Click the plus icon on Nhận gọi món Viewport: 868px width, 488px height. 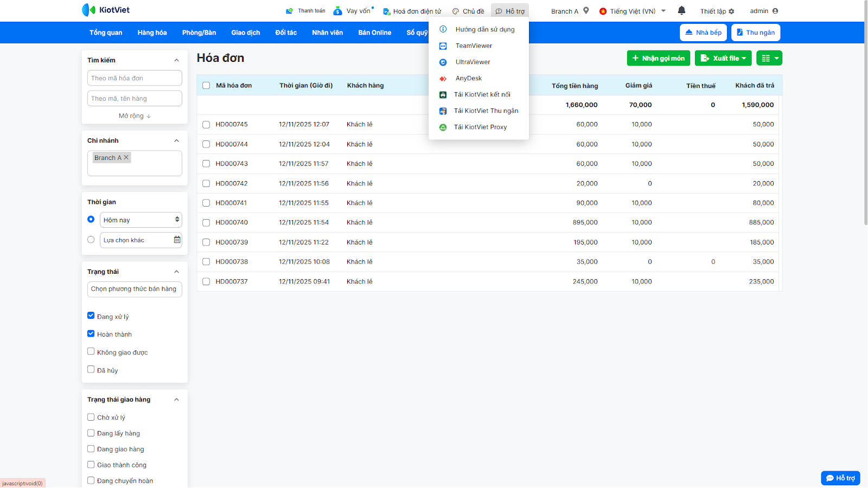[635, 58]
